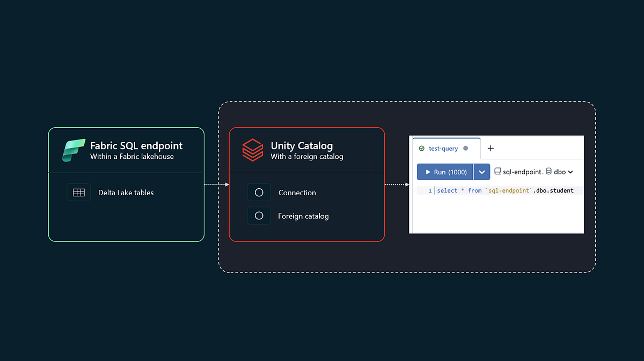Click the Fabric SQL endpoint logo icon
This screenshot has width=644, height=361.
click(74, 150)
